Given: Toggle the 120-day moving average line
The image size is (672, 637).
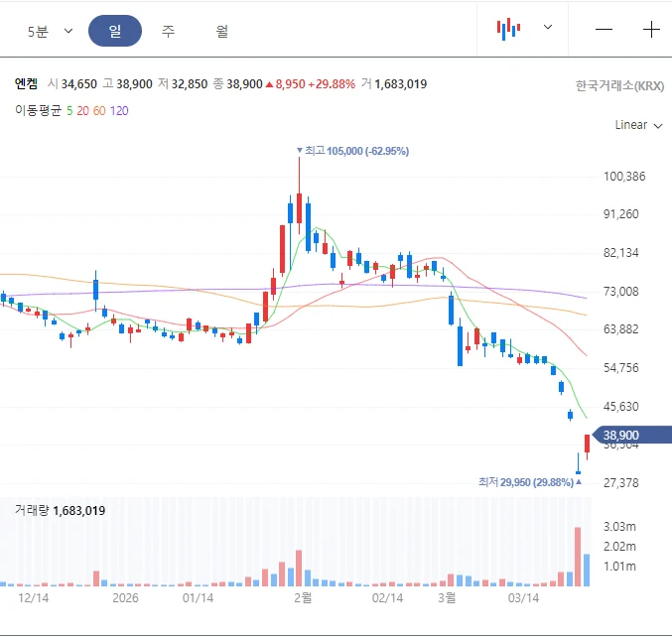Looking at the screenshot, I should [119, 110].
